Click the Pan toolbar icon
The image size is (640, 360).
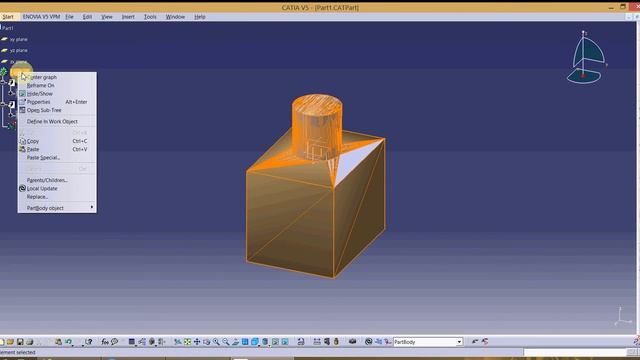(x=197, y=342)
